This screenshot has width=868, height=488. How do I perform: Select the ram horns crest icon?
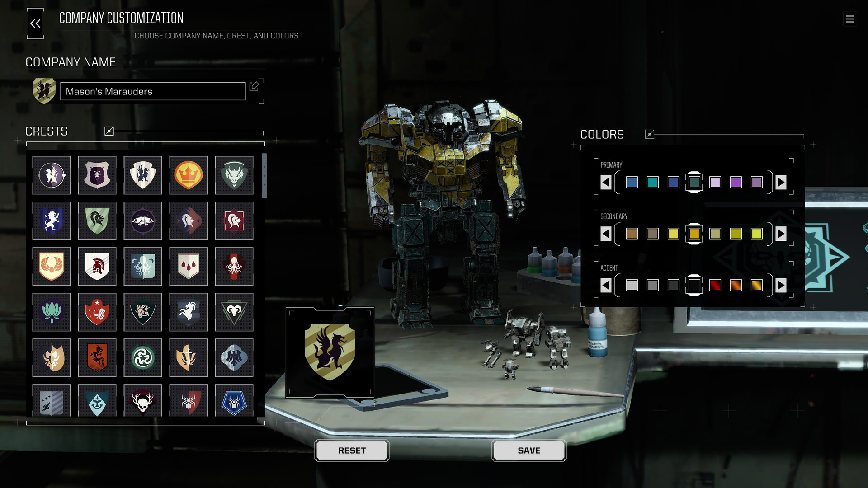(234, 312)
